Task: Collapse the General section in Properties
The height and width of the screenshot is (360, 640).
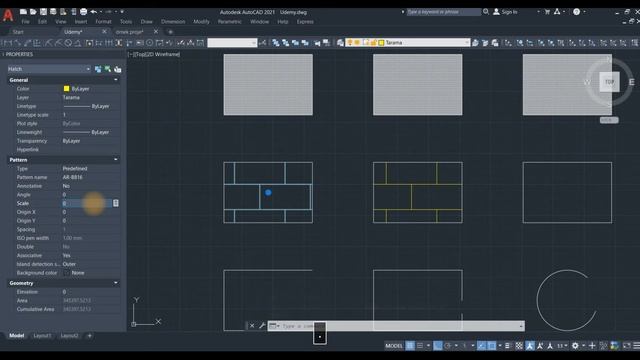Action: [116, 80]
